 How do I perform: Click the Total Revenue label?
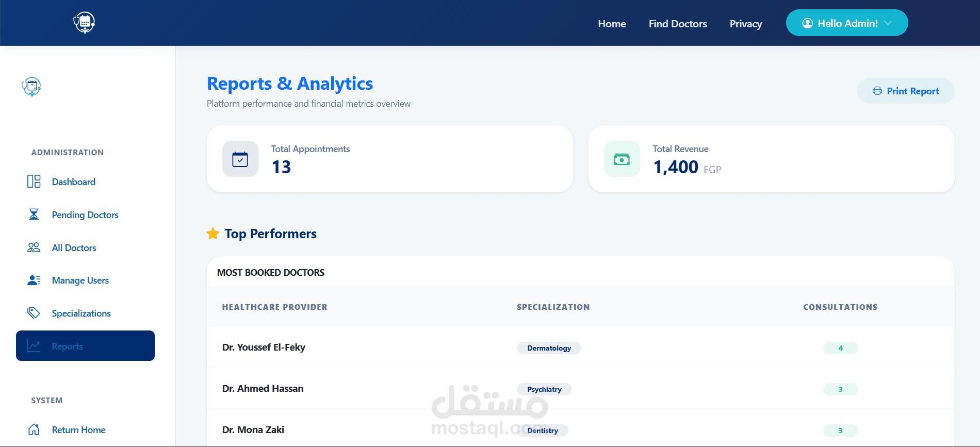tap(680, 149)
